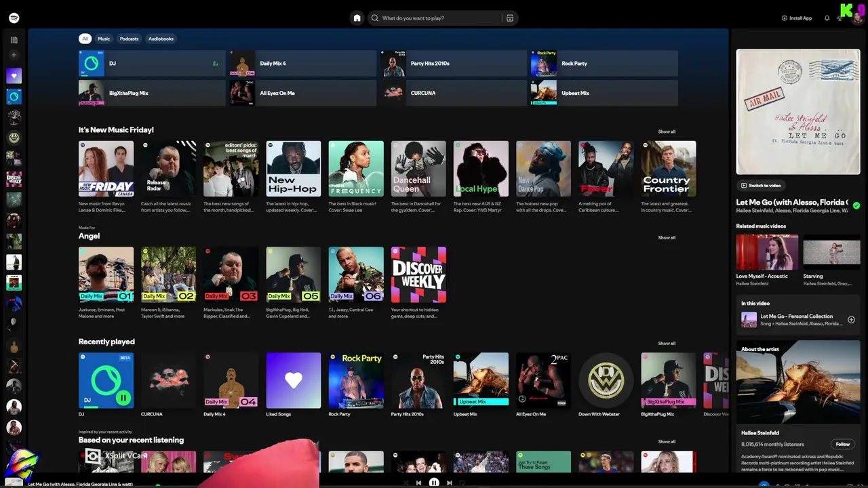Show all for It's New Music Friday
This screenshot has height=488, width=868.
coord(667,131)
